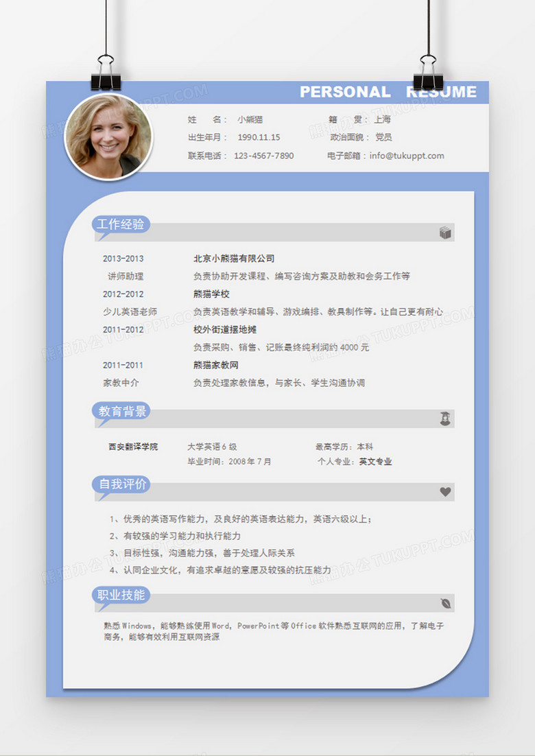Click the 校外街道摆地摊 entry heading
Screen dimensions: 535x756
point(225,329)
